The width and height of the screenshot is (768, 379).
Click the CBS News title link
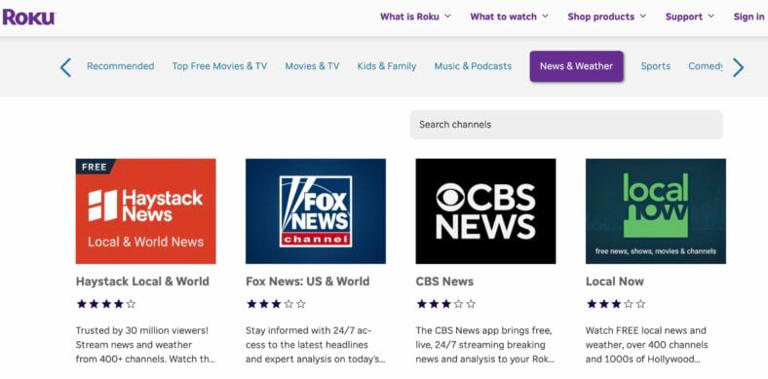point(445,282)
